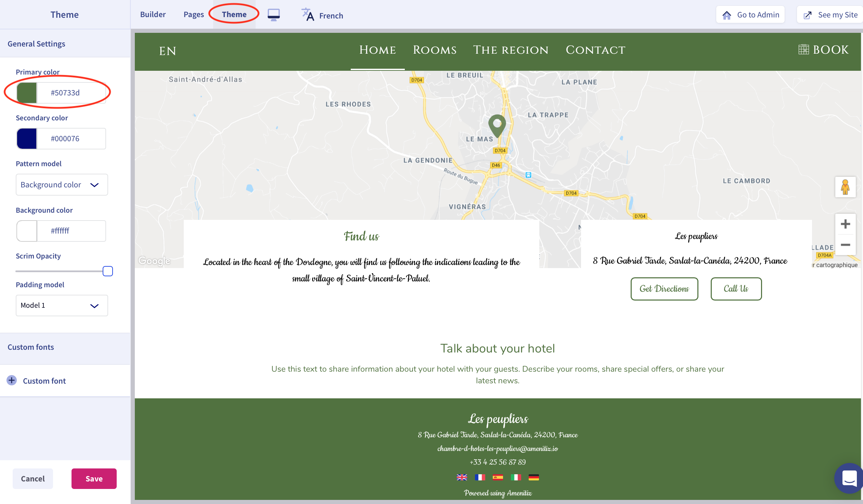Image resolution: width=863 pixels, height=504 pixels.
Task: Click the Powered using Amenitiz link
Action: point(497,493)
